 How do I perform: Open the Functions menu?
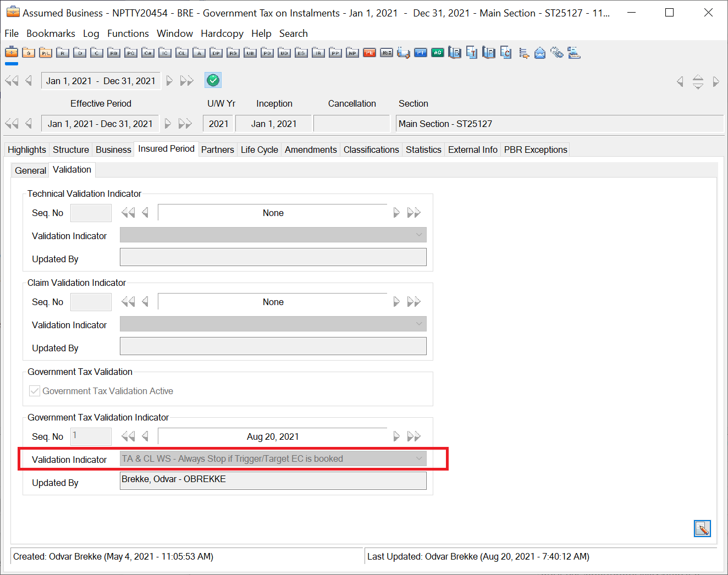[x=128, y=34]
